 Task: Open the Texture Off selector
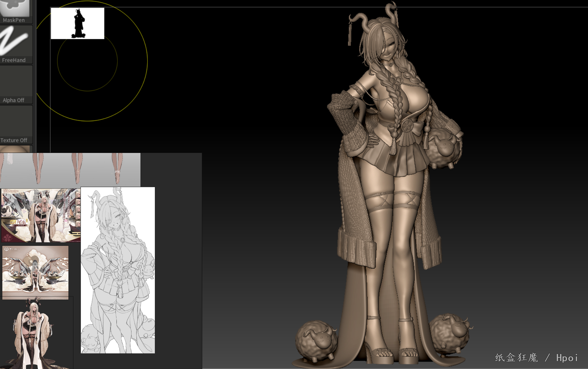(x=16, y=125)
